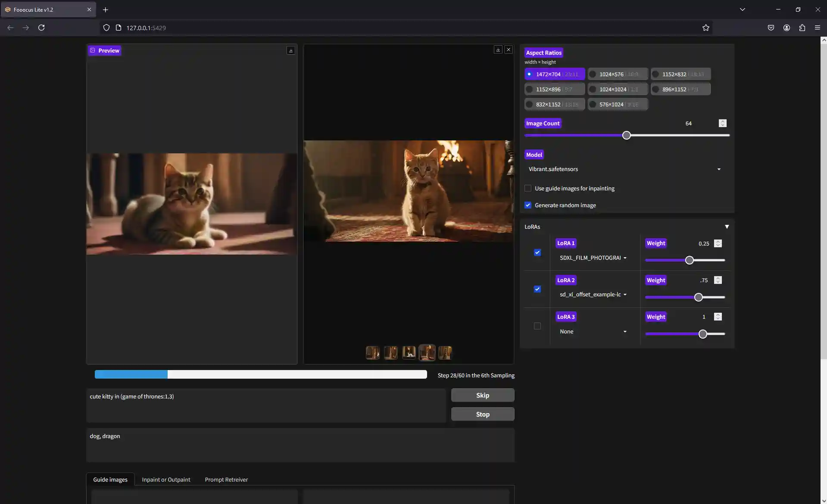Save the page to Pocket

pos(771,28)
